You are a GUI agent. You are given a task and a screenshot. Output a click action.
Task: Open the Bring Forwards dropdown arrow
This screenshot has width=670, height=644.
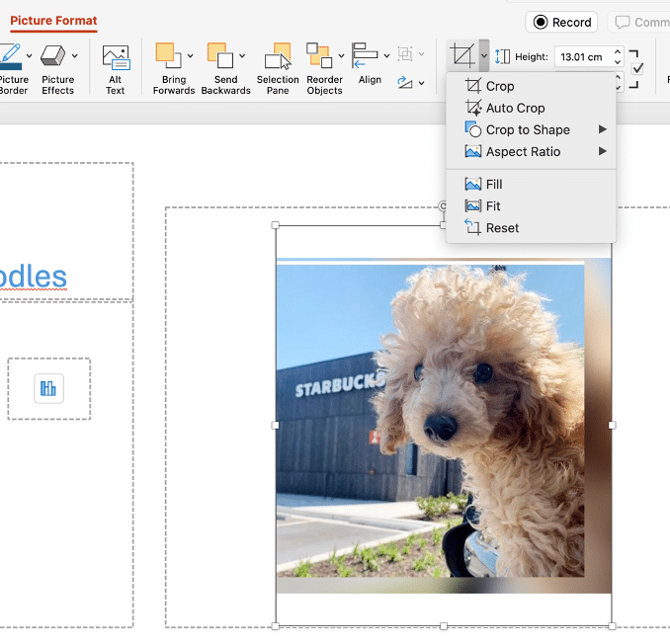tap(190, 56)
